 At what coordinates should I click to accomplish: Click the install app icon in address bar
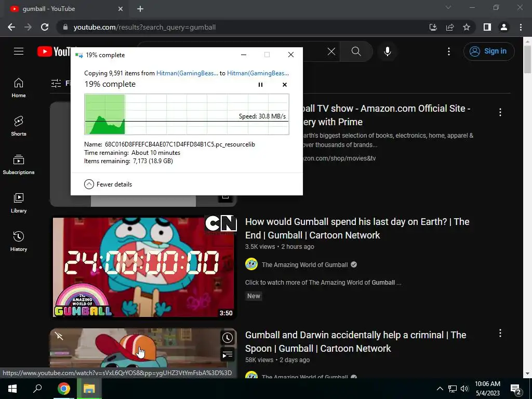pyautogui.click(x=433, y=27)
